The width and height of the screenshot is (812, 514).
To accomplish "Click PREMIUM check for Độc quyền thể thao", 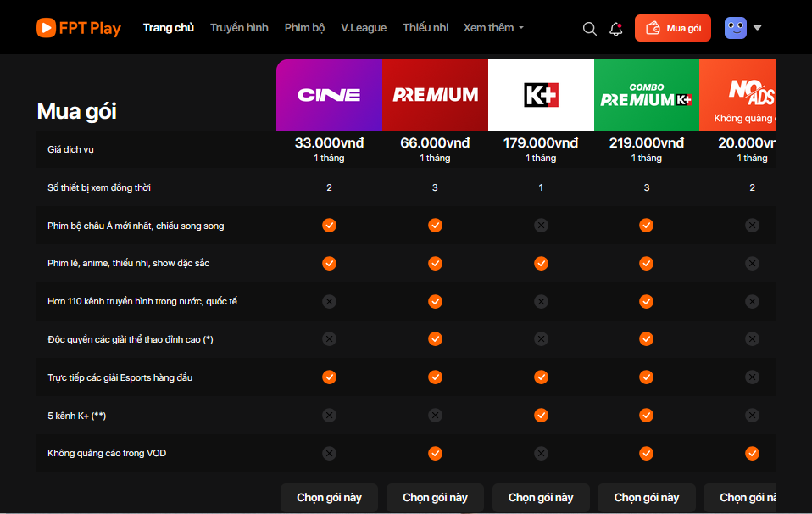I will [435, 339].
